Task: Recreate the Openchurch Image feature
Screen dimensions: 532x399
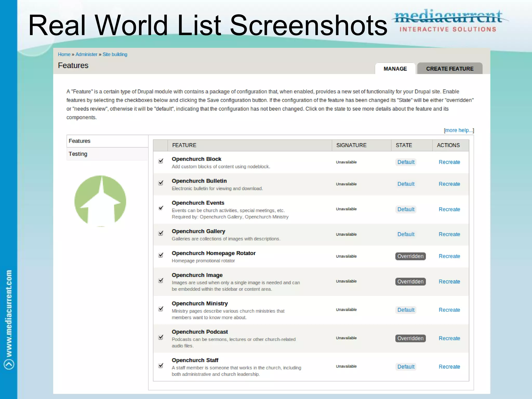Action: [x=449, y=282]
